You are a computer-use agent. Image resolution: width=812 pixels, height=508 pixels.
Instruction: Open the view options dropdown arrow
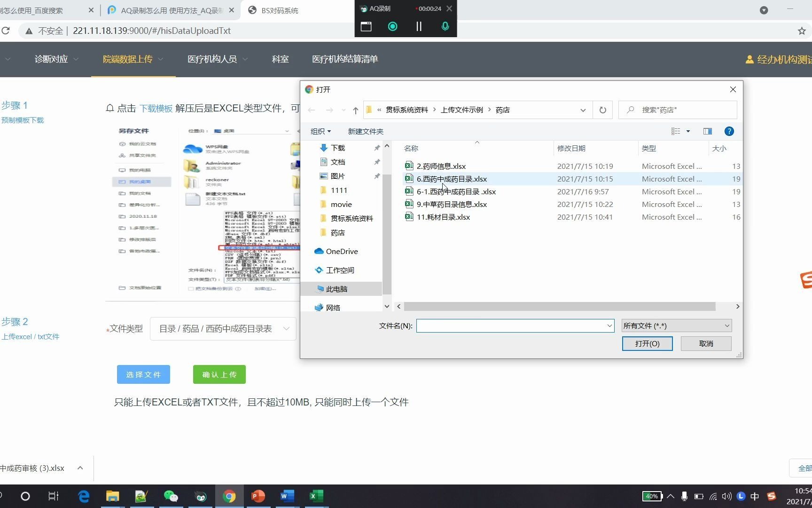point(688,131)
